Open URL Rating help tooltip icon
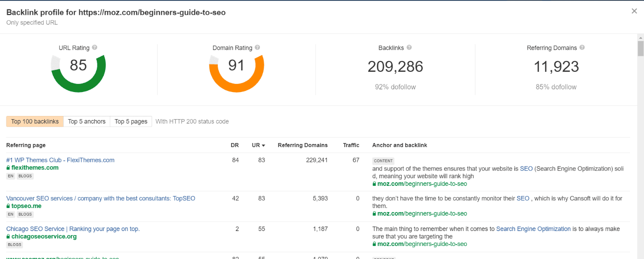 click(x=95, y=47)
